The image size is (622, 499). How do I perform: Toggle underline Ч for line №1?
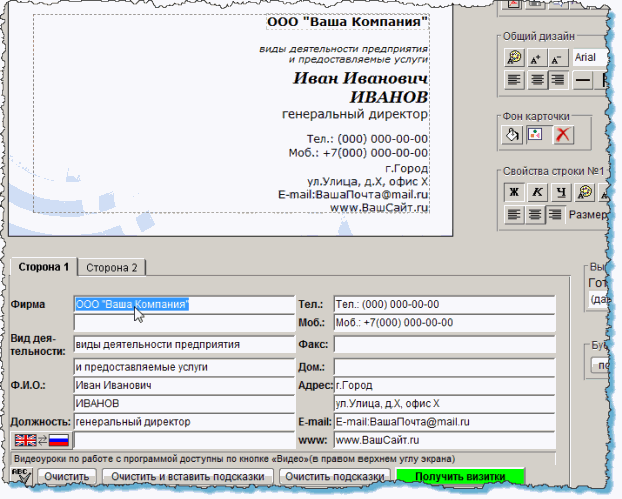pyautogui.click(x=560, y=191)
